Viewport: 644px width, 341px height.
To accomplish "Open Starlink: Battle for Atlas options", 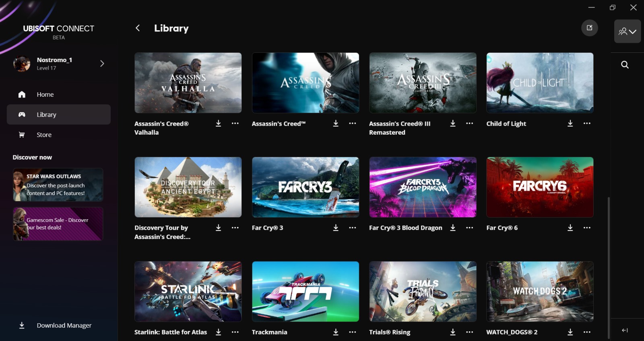I will click(x=235, y=332).
